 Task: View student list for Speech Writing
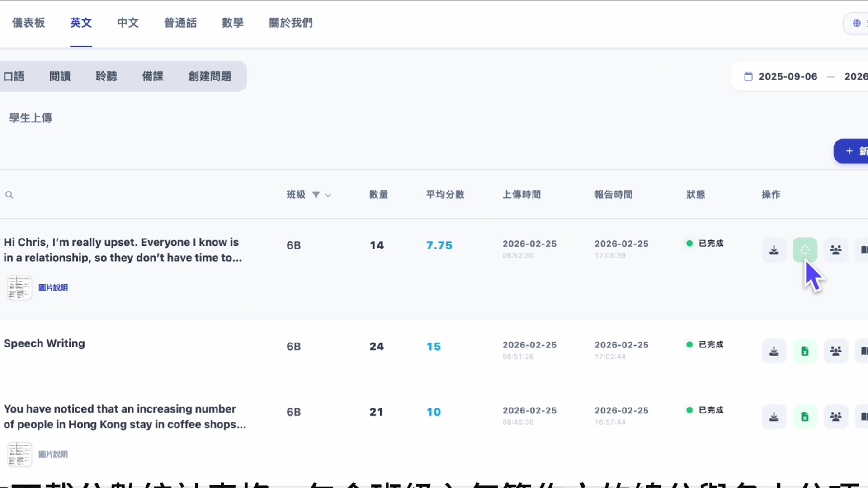coord(835,351)
